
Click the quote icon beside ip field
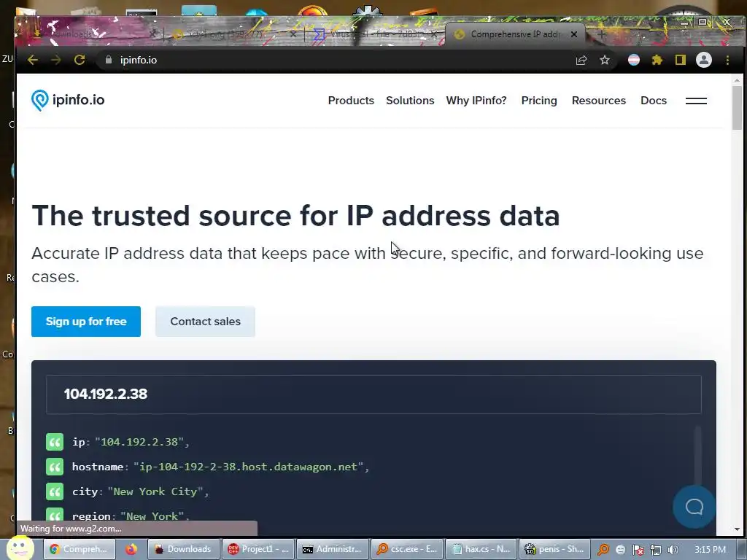55,442
